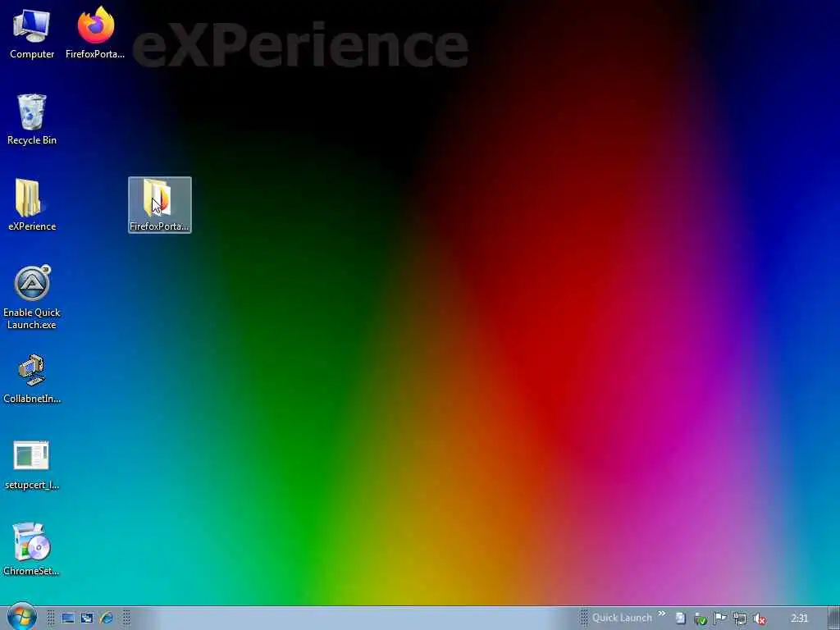Select the Computer desktop icon
The image size is (840, 630).
(x=32, y=34)
